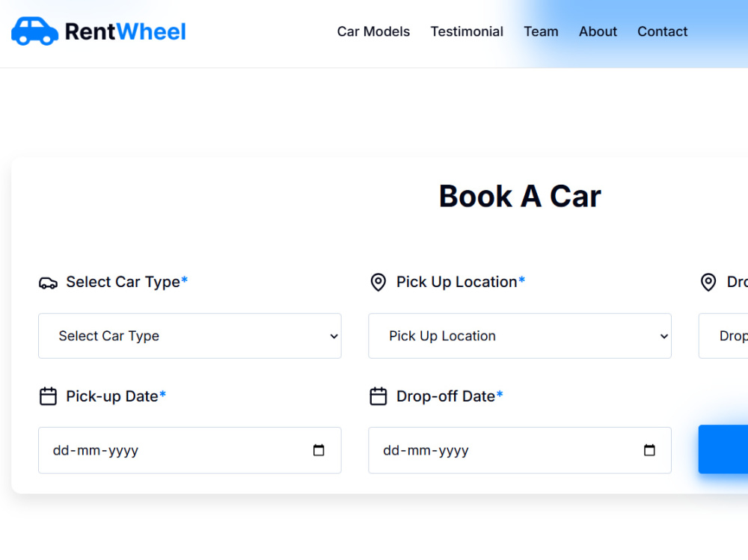This screenshot has width=748, height=560.
Task: Click the blue search button at form edge
Action: [723, 449]
